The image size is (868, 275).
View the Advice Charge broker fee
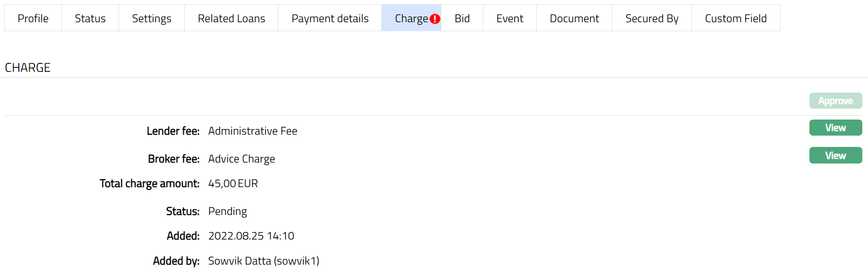click(x=835, y=155)
